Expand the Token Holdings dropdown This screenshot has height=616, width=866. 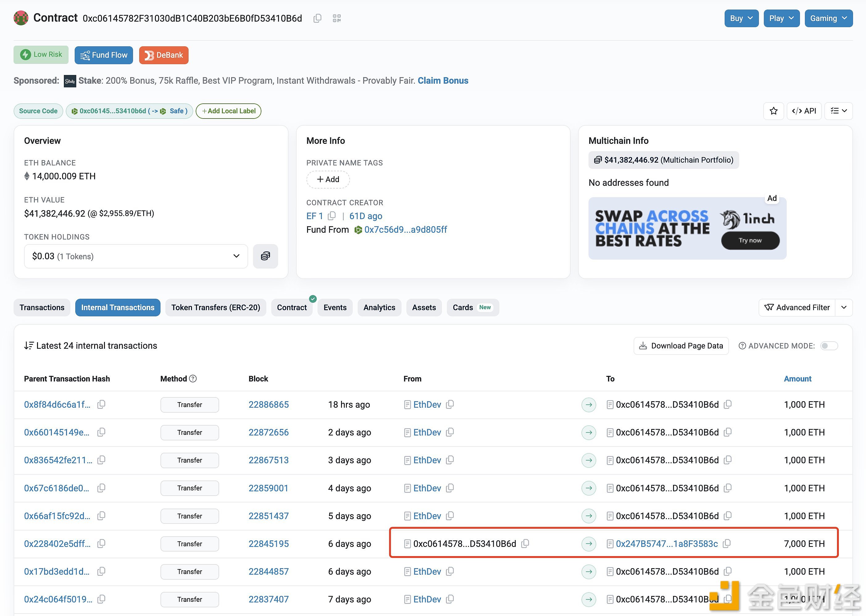(135, 256)
